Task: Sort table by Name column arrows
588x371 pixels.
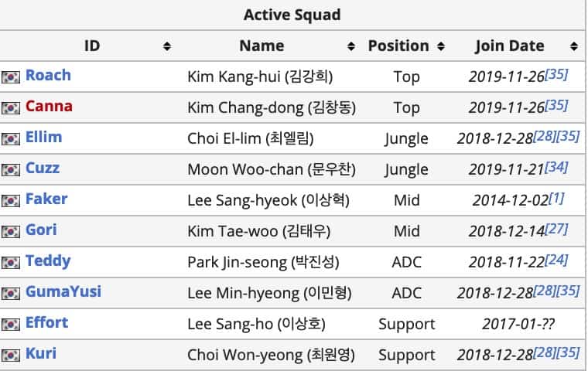Action: [351, 46]
